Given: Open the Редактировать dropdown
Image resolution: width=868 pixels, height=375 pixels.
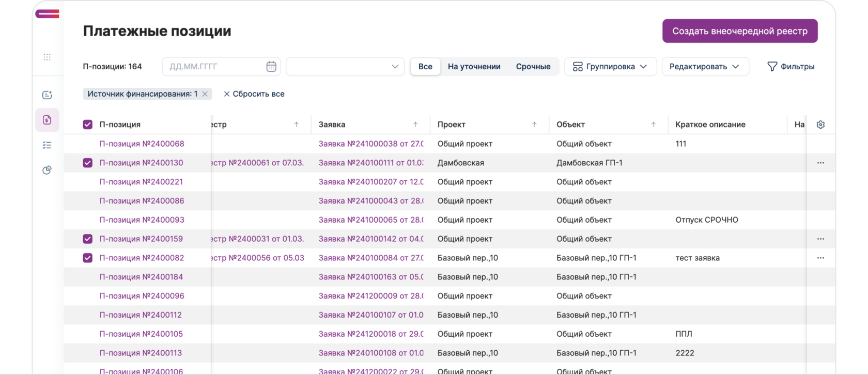Looking at the screenshot, I should point(705,67).
